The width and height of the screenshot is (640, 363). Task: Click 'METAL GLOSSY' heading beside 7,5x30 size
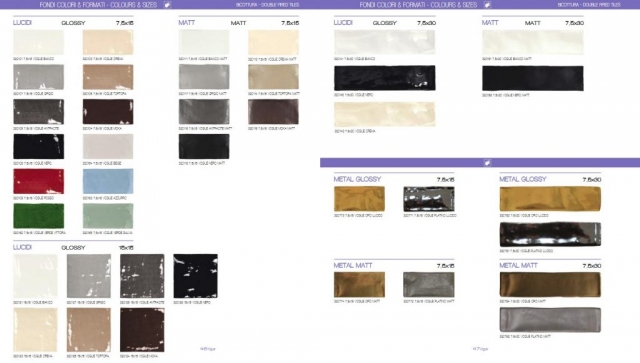pos(523,179)
